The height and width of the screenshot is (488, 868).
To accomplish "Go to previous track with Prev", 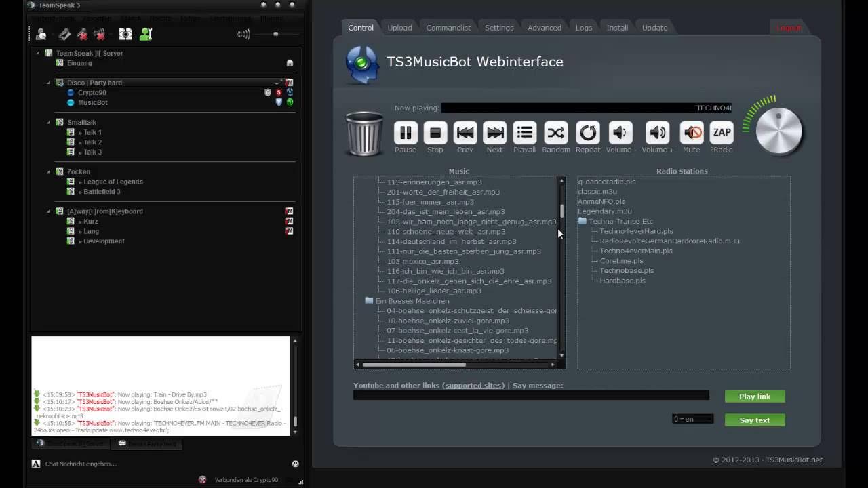I will pos(465,133).
